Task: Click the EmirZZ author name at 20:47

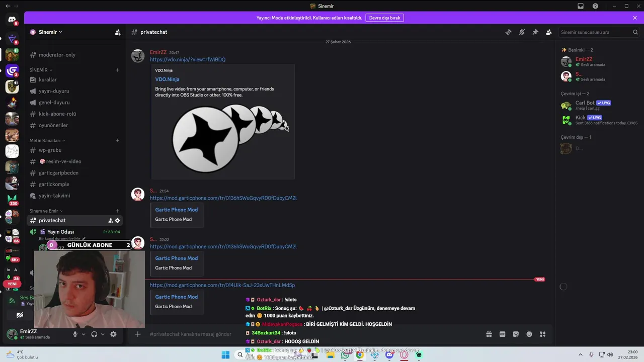Action: coord(158,52)
